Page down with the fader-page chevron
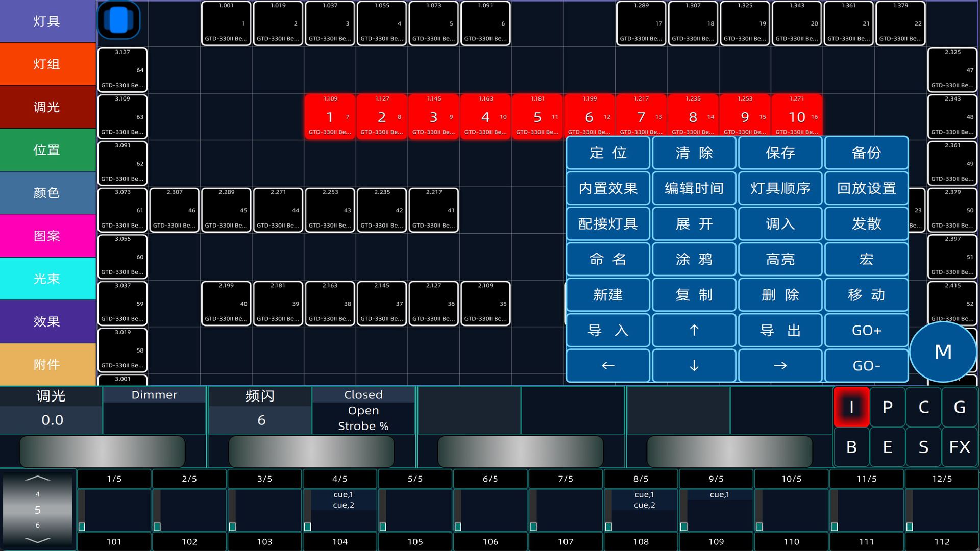Viewport: 980px width, 551px height. [x=38, y=540]
